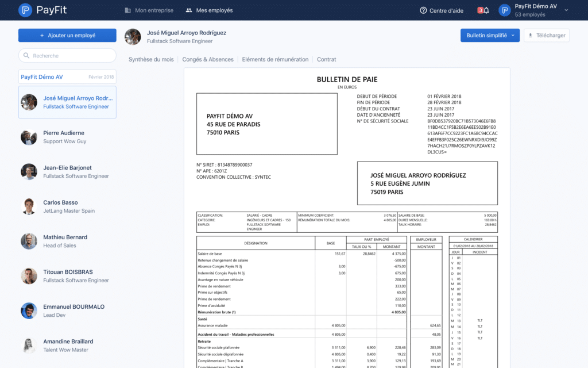Click the download icon on Télécharger button
This screenshot has width=588, height=368.
(x=531, y=35)
